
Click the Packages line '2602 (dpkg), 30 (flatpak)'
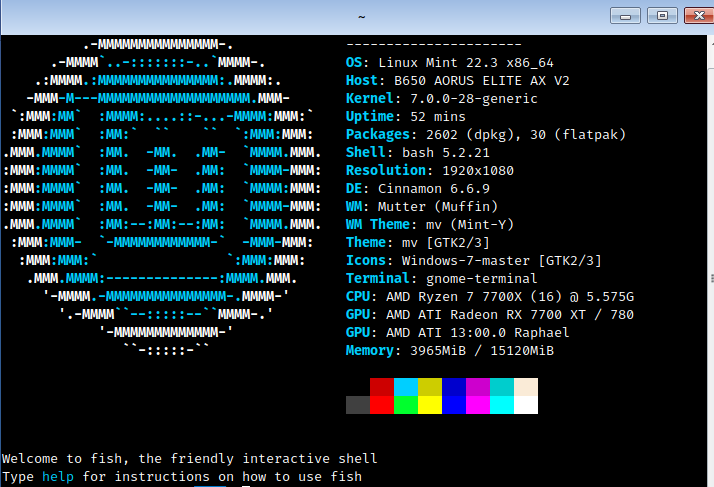tap(525, 134)
